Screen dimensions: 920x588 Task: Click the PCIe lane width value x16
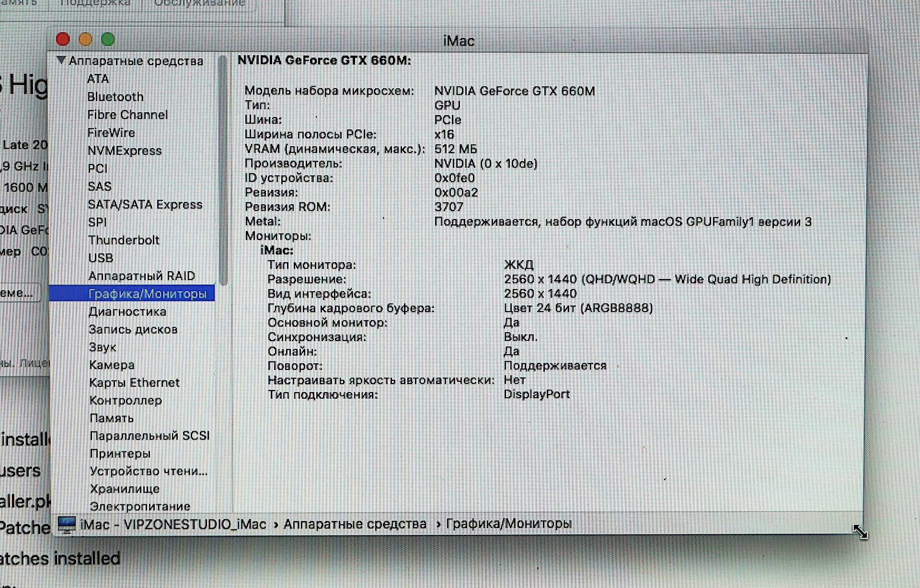[x=444, y=135]
